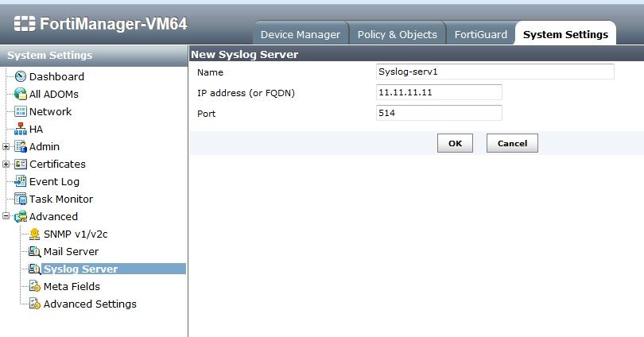Focus the Name input field
The width and height of the screenshot is (644, 337).
pyautogui.click(x=495, y=72)
